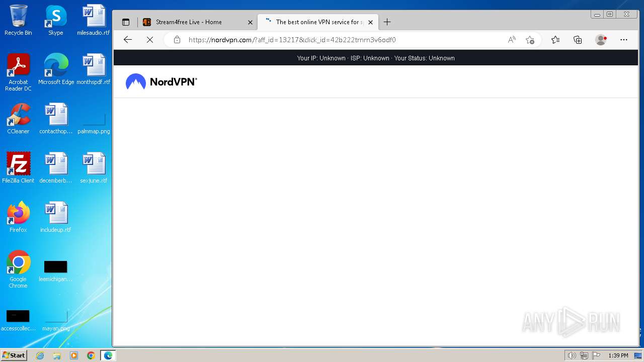644x362 pixels.
Task: Select the sexjune.rtf desktop file
Action: [94, 167]
